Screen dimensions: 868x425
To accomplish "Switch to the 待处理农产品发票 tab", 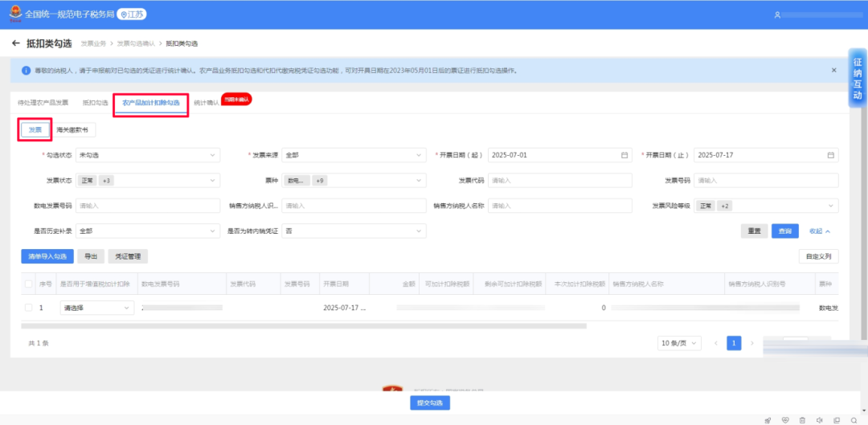I will pyautogui.click(x=43, y=103).
